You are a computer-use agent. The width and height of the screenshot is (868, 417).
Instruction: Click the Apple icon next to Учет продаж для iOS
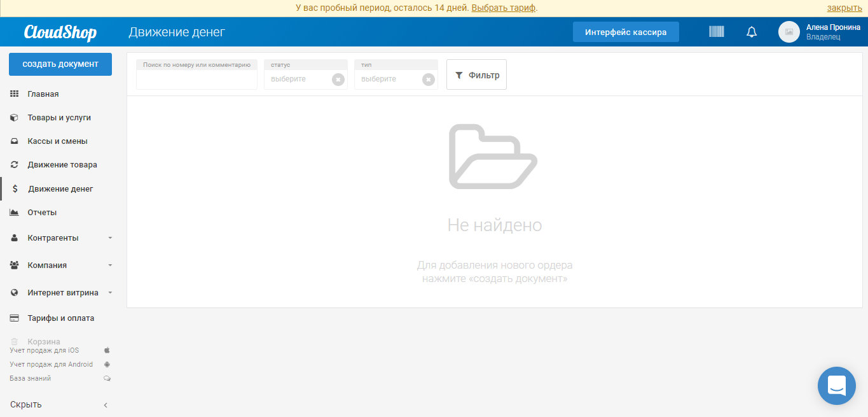pos(107,350)
